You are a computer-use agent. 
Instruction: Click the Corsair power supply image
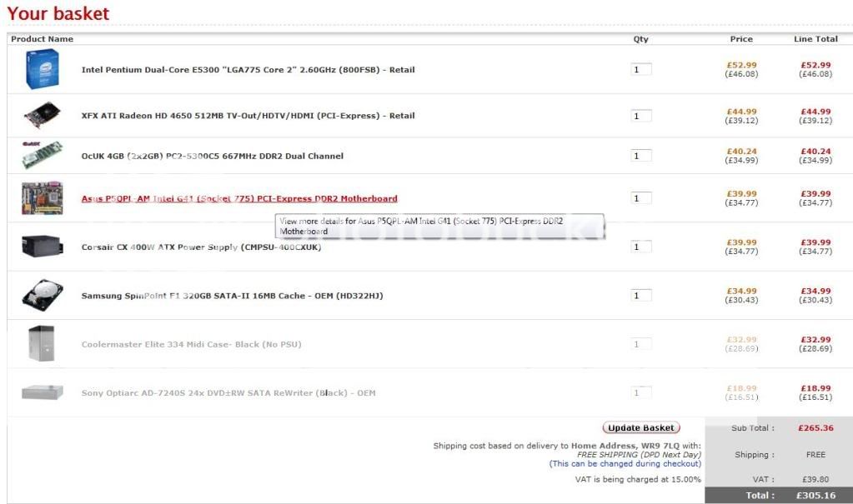click(x=42, y=247)
